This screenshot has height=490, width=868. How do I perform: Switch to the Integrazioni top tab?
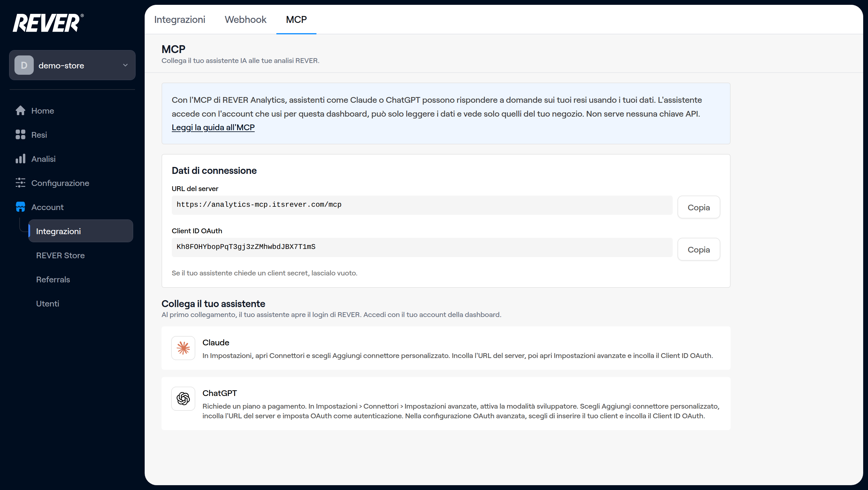[x=180, y=20]
